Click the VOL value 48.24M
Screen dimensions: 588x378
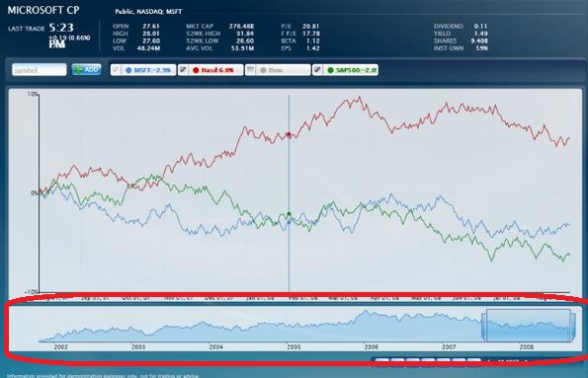(x=148, y=48)
